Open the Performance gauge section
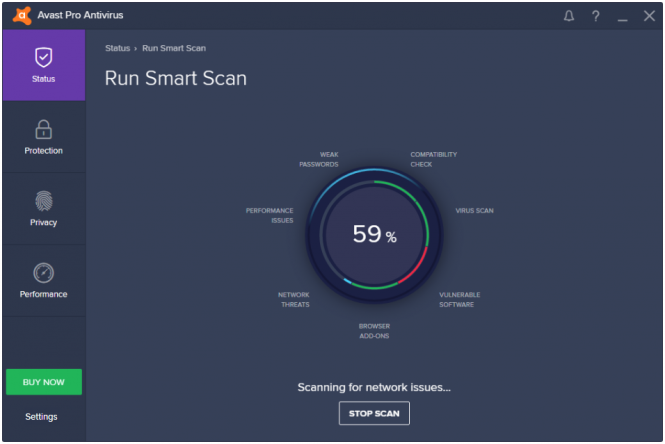This screenshot has height=444, width=665. pyautogui.click(x=44, y=280)
